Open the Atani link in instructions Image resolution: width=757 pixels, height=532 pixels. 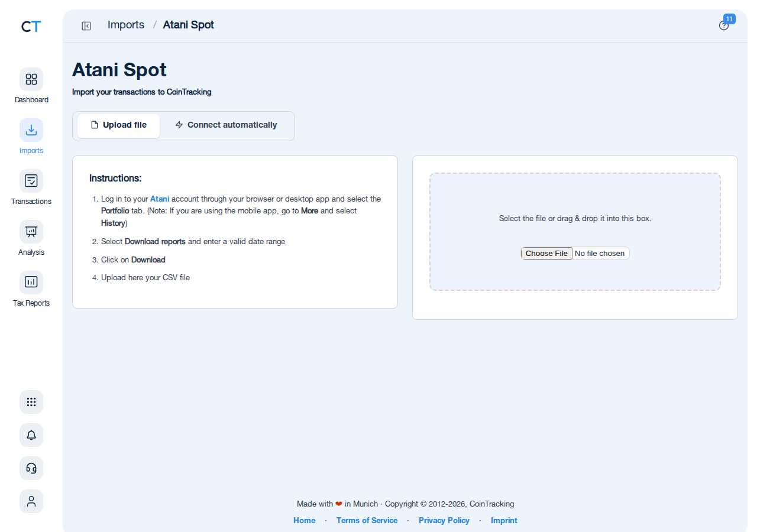pos(160,199)
